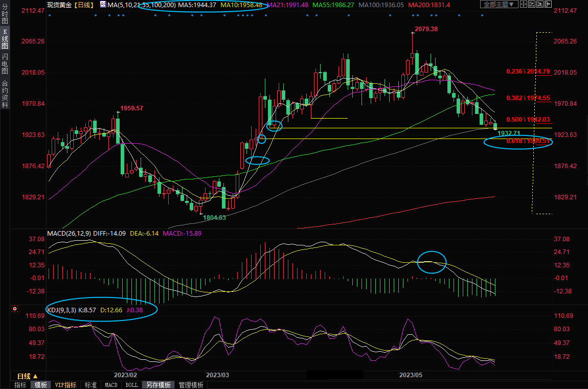Select the K线图 sidebar tab
Image resolution: width=588 pixels, height=389 pixels.
[x=5, y=39]
